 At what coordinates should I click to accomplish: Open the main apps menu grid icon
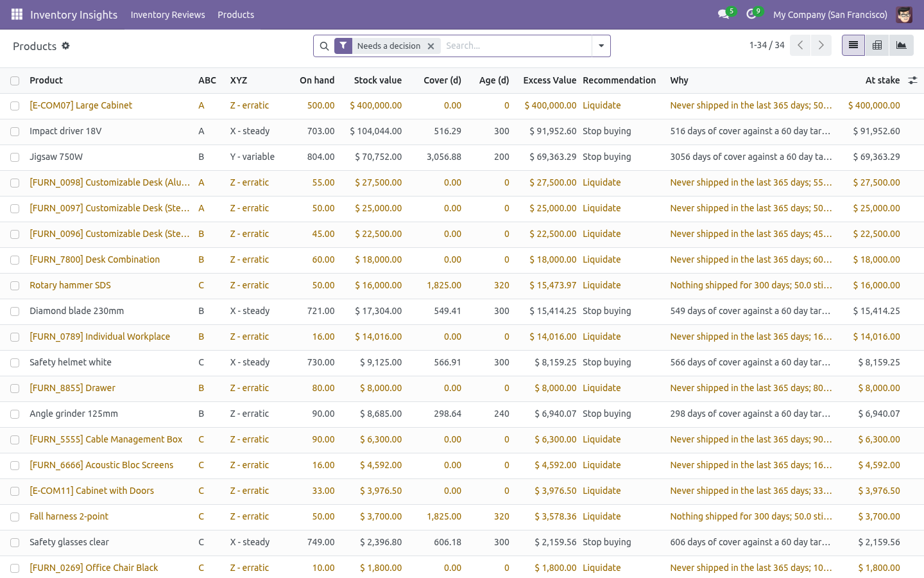(17, 14)
